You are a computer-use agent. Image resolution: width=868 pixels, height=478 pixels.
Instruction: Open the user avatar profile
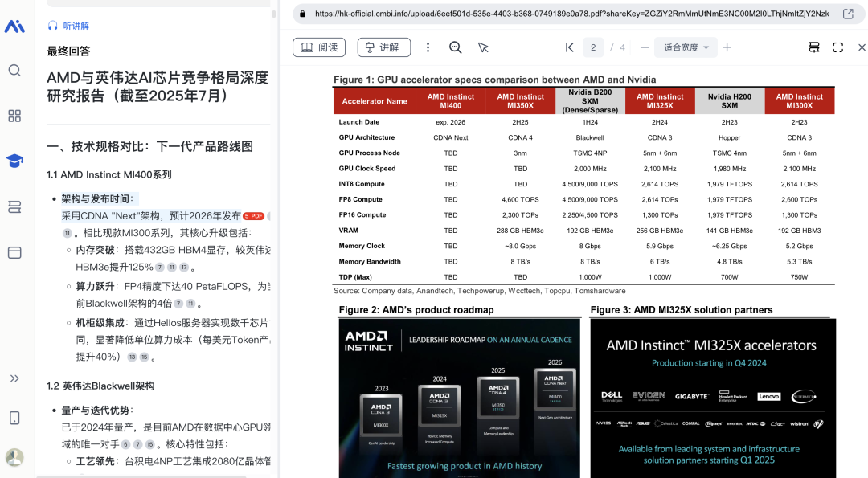(14, 458)
